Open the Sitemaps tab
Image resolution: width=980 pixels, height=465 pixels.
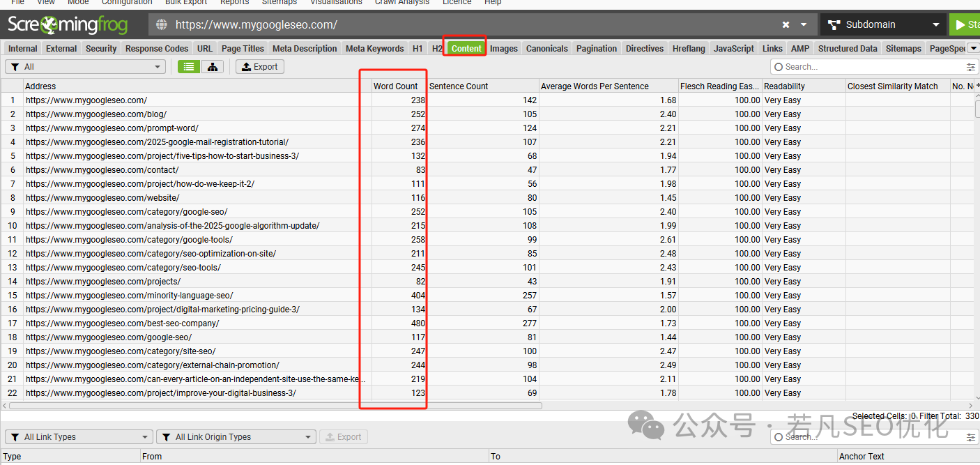click(x=903, y=49)
